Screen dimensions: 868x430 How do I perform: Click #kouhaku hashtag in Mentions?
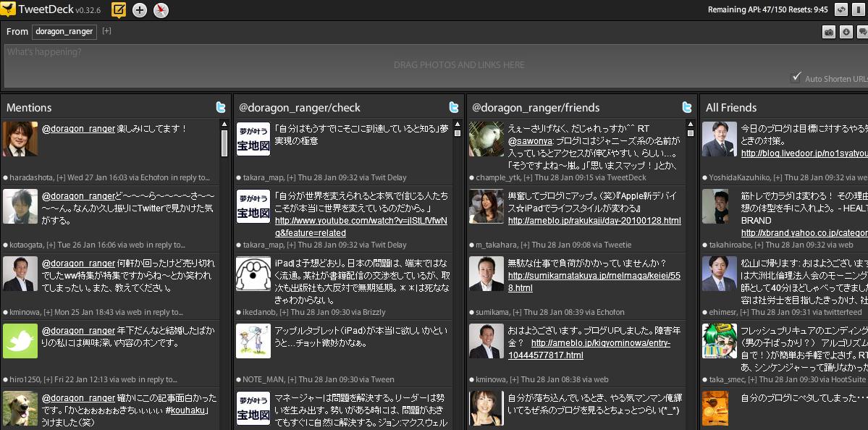187,410
